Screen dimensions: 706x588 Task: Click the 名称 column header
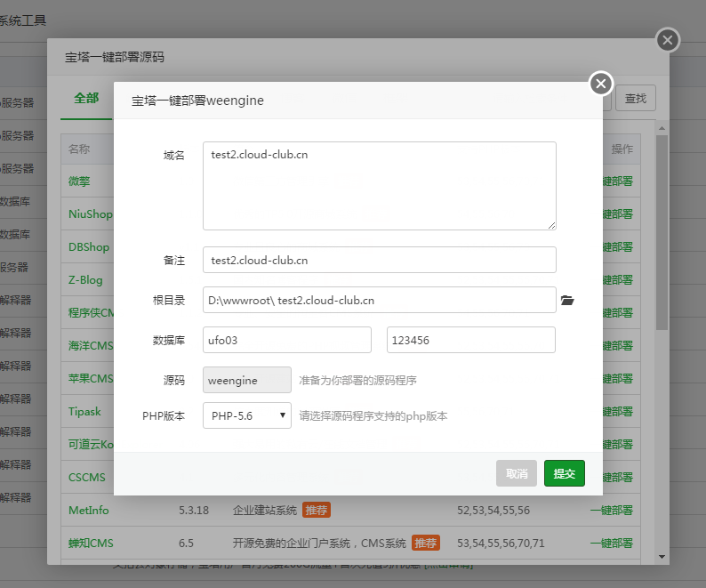click(79, 149)
